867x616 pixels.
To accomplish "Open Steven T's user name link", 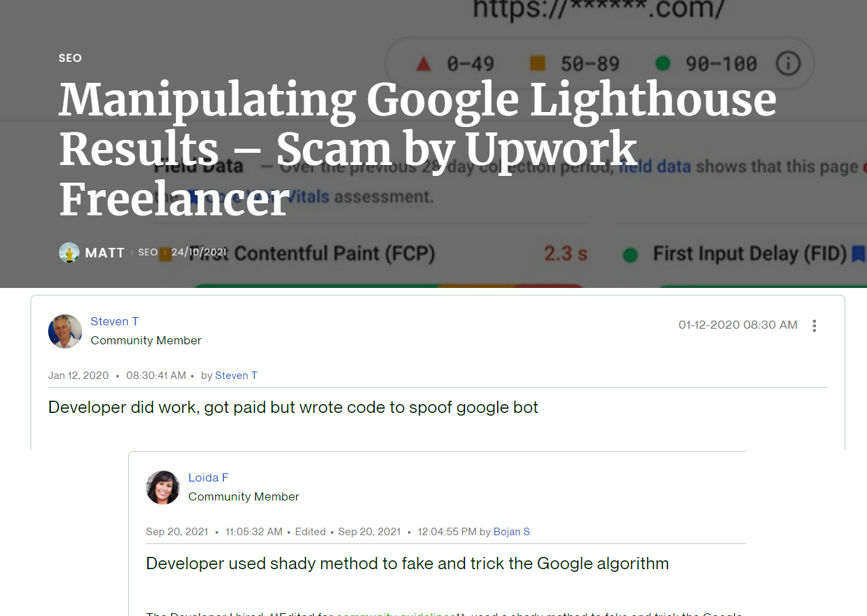I will point(115,321).
